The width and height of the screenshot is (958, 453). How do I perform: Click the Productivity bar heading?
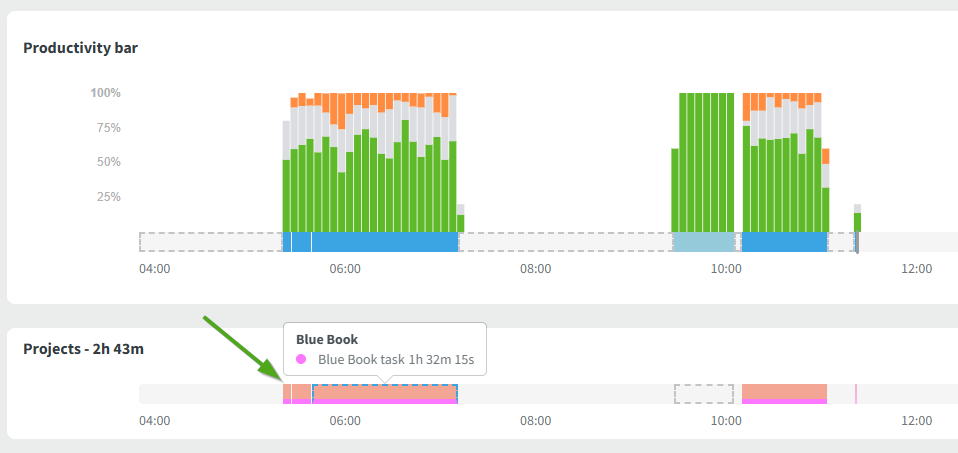80,48
